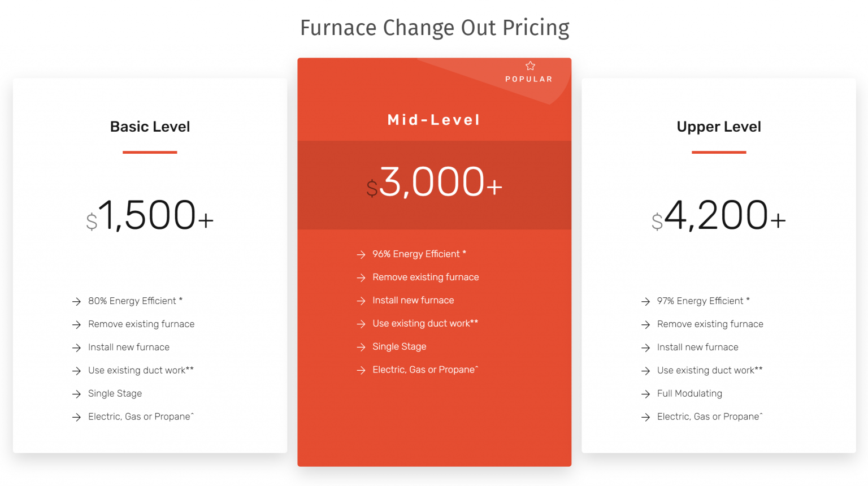Select the Mid-Level tab header
868x486 pixels.
(x=434, y=119)
